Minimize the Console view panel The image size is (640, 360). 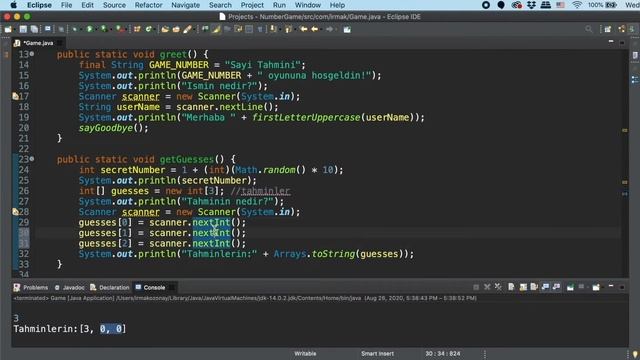611,287
